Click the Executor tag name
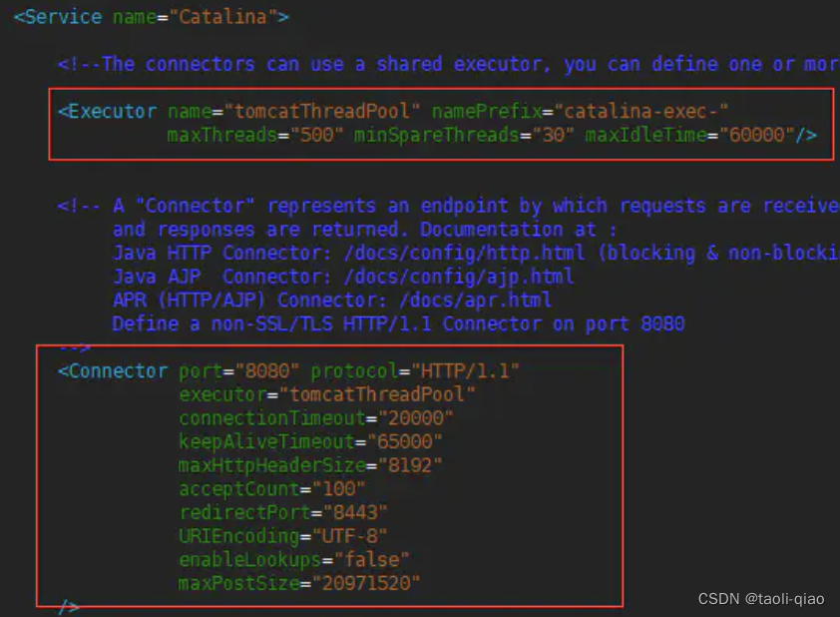 click(108, 112)
